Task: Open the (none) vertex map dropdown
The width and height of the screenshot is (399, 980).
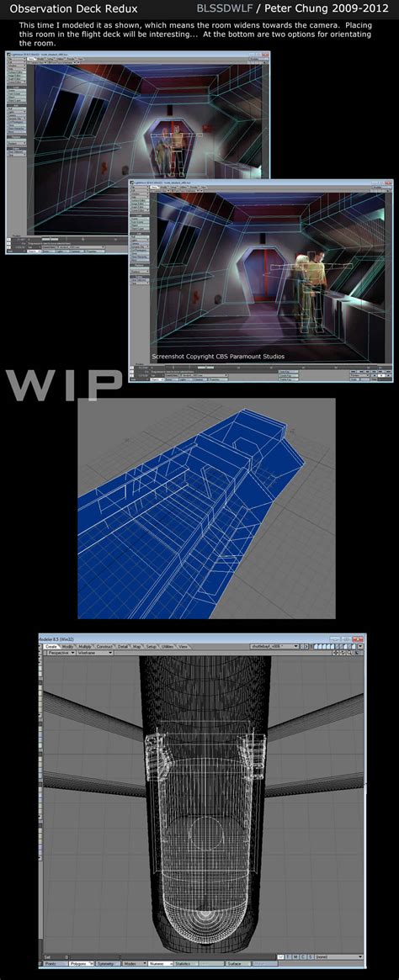Action: (x=339, y=957)
